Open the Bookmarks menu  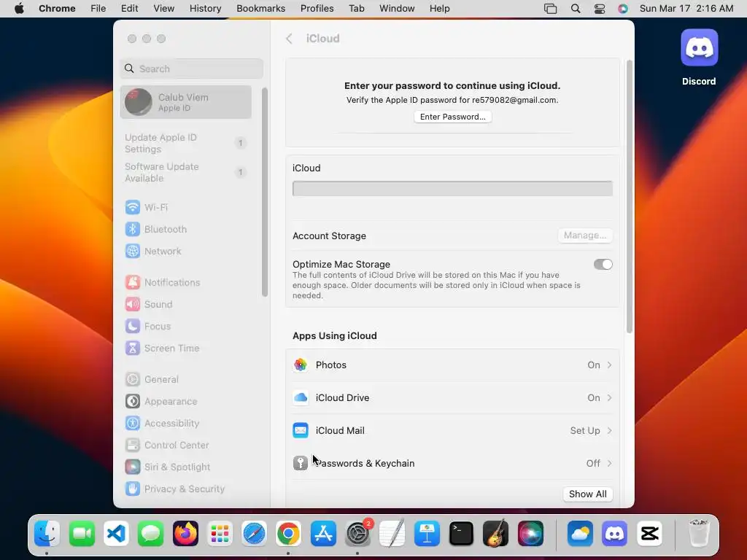[x=260, y=9]
